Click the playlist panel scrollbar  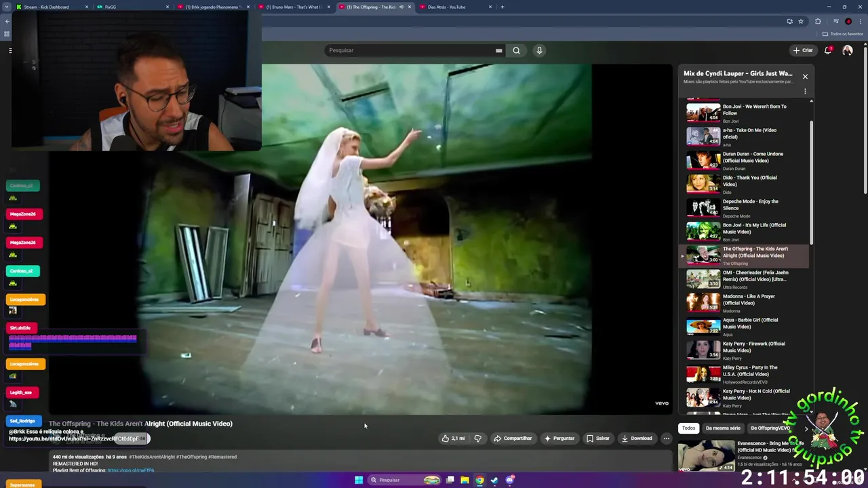tap(812, 183)
